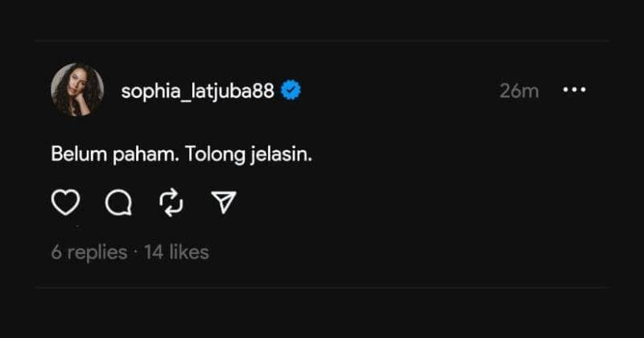Repost using the circular arrows icon
Screen dimensions: 644x338
click(x=172, y=204)
